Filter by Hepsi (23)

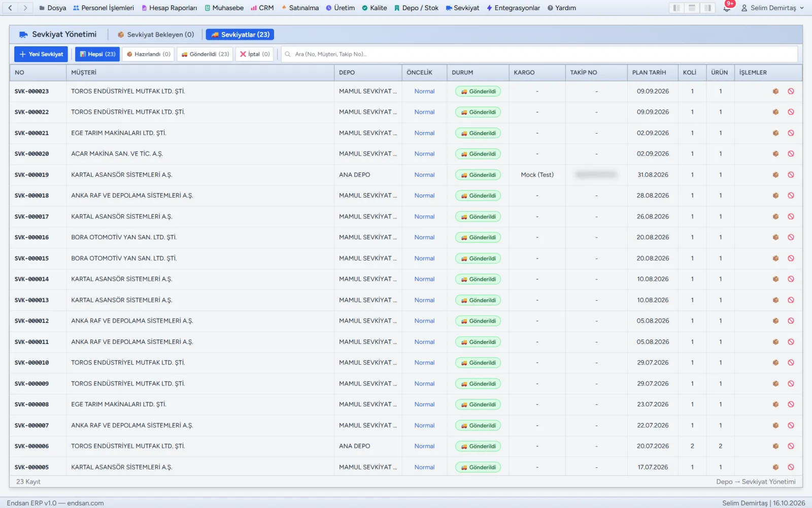click(97, 54)
